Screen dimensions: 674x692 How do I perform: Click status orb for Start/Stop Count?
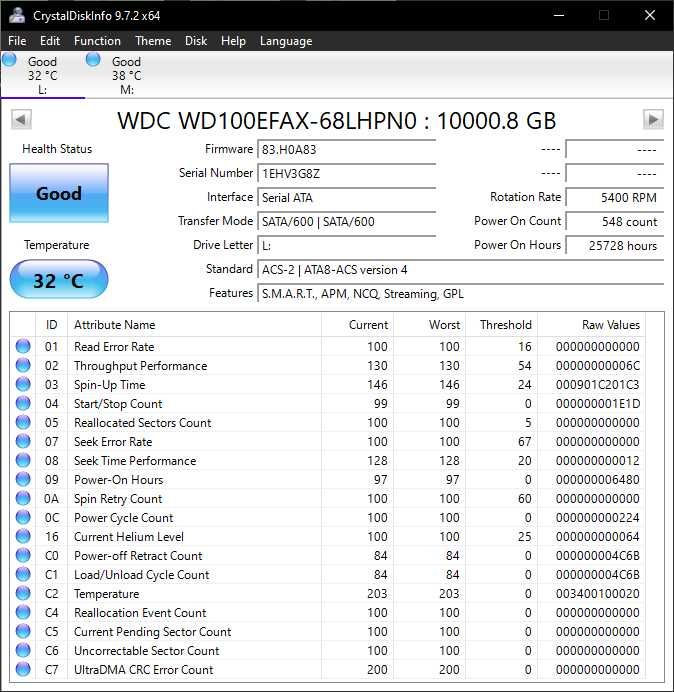23,403
